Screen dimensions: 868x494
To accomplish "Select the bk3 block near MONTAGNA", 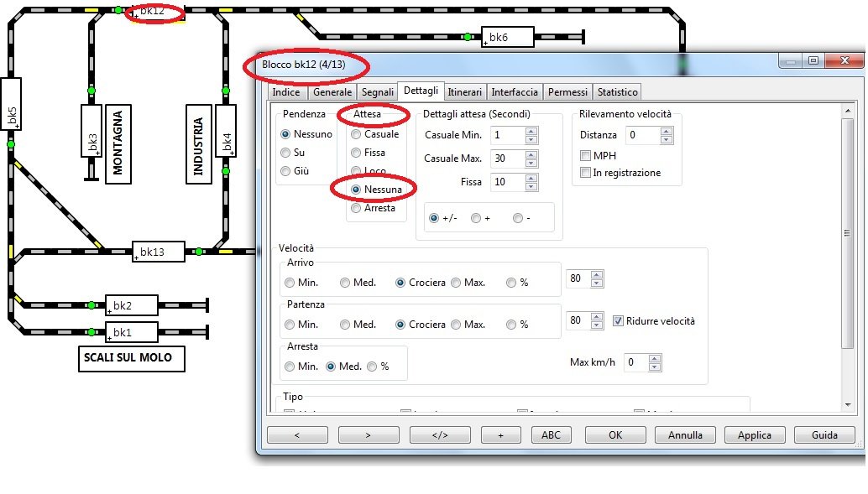I will pos(92,131).
